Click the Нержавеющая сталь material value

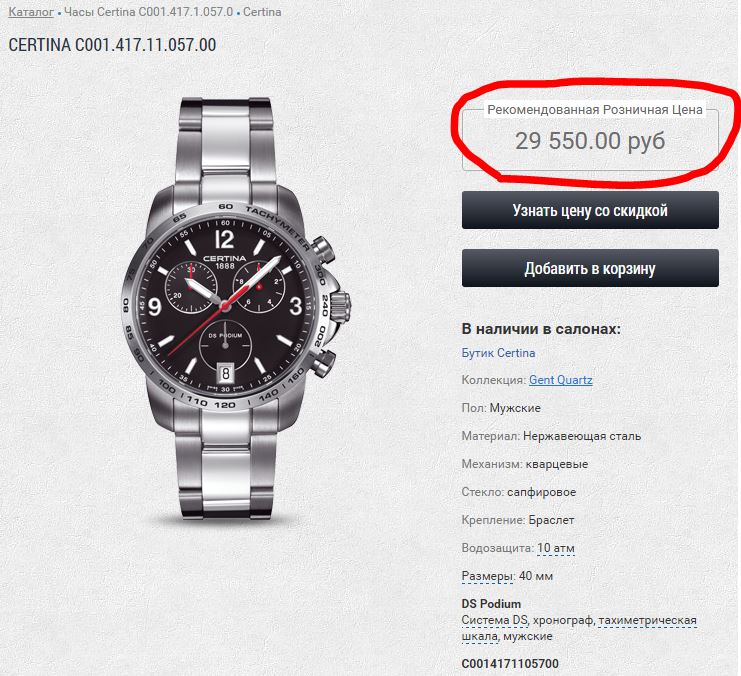coord(582,436)
